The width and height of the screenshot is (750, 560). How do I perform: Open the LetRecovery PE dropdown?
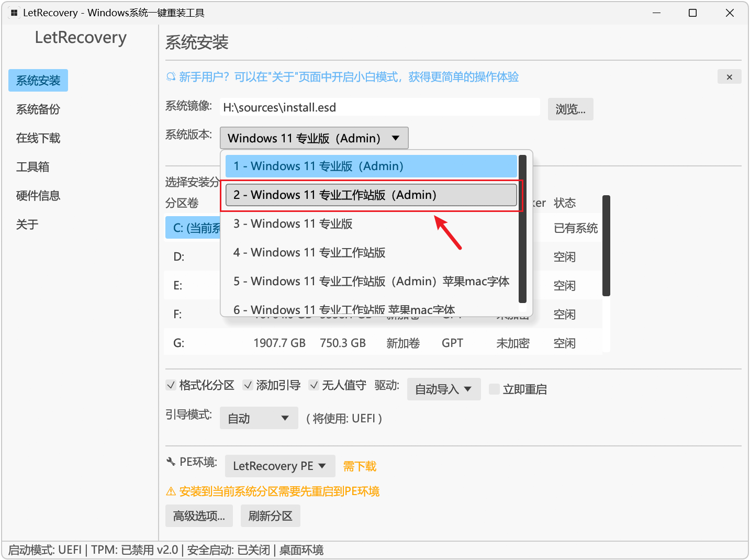(280, 466)
